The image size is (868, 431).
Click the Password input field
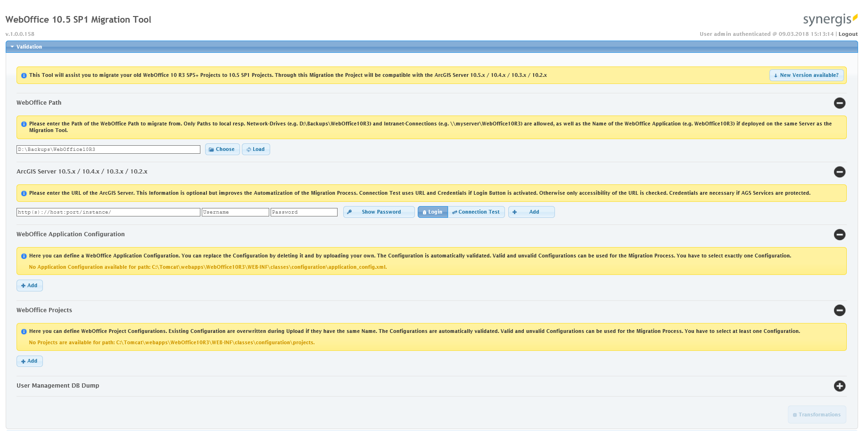(304, 212)
